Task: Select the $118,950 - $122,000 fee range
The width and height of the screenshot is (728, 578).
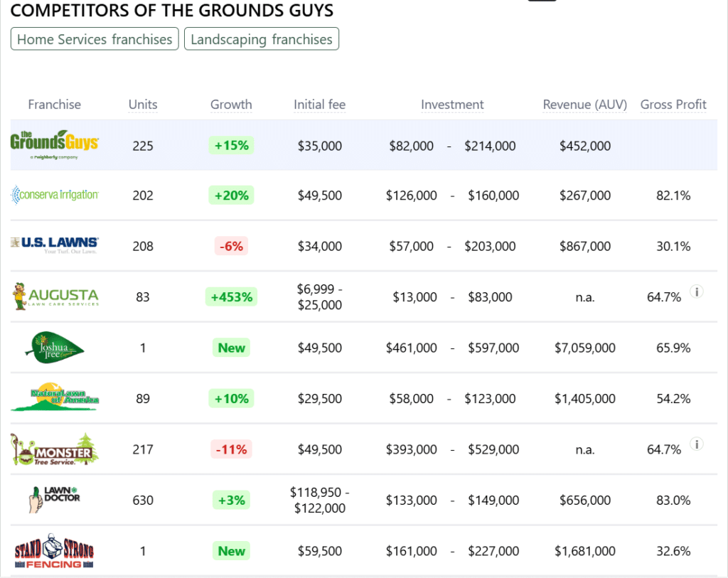Action: coord(319,500)
